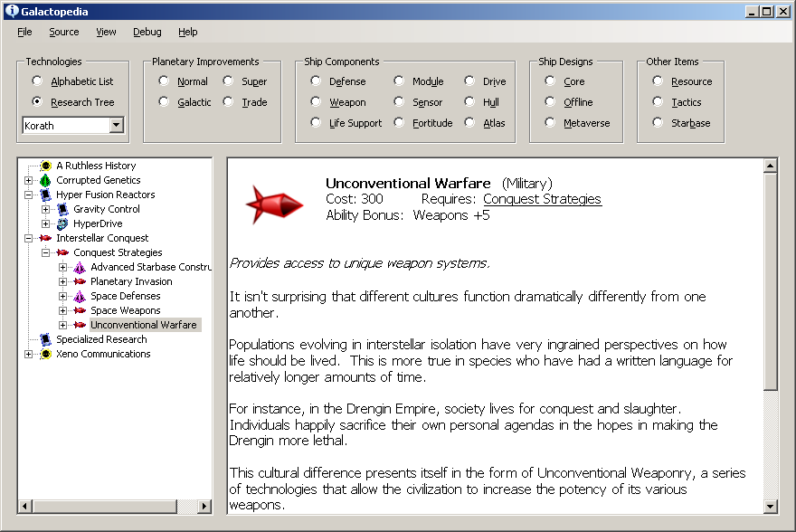Select the Module ship component option
Image resolution: width=796 pixels, height=532 pixels.
(x=399, y=81)
